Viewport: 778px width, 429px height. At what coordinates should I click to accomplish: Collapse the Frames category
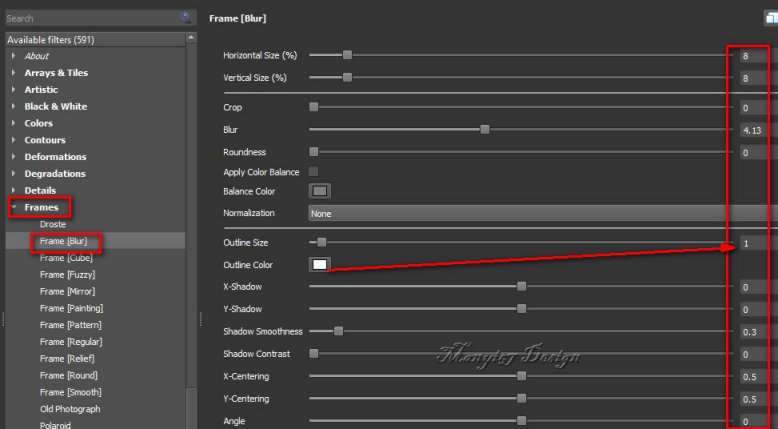coord(14,208)
